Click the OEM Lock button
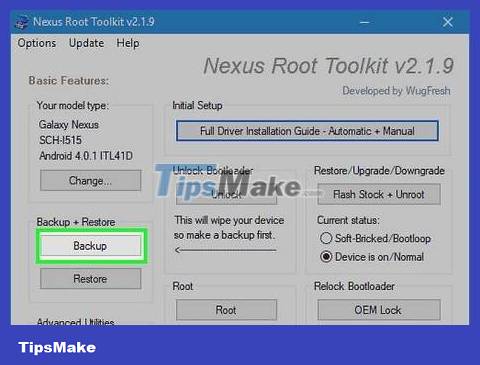Screen dimensions: 480x365 coord(379,310)
